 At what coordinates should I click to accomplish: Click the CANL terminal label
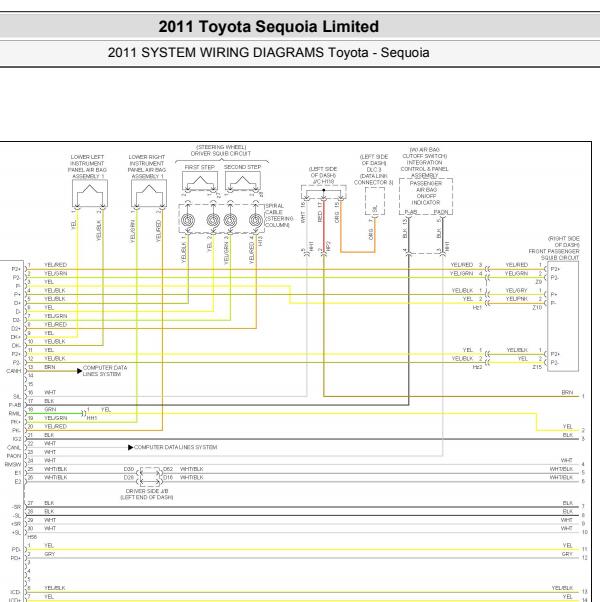(x=14, y=447)
